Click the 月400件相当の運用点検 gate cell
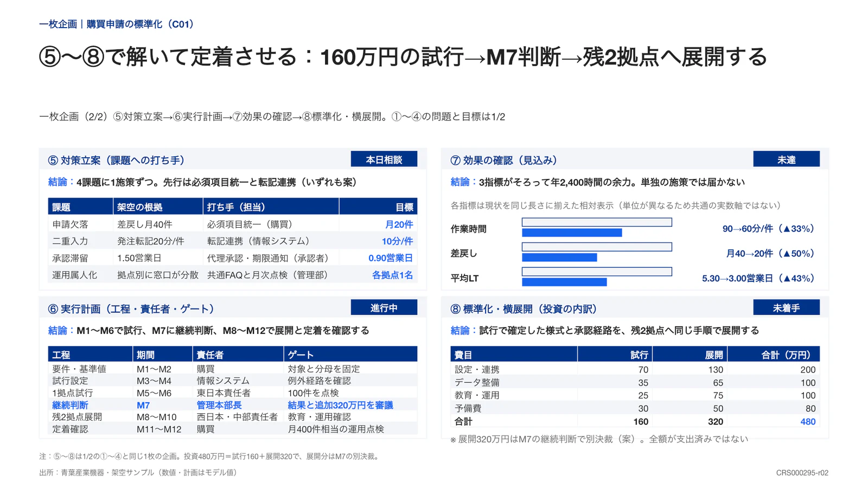This screenshot has width=868, height=488. (x=336, y=429)
